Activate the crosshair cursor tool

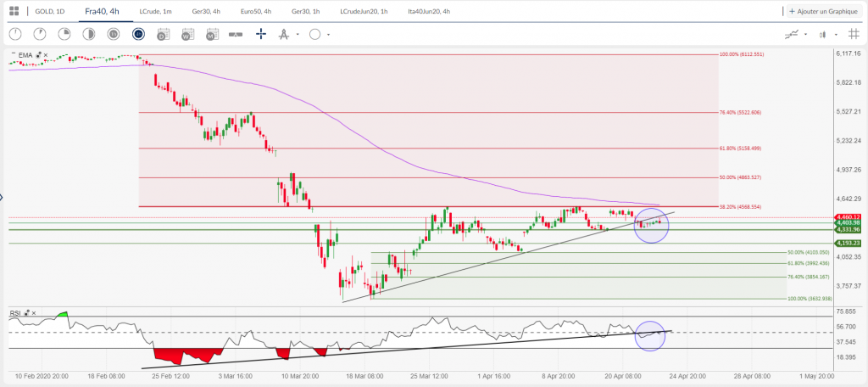tap(260, 35)
